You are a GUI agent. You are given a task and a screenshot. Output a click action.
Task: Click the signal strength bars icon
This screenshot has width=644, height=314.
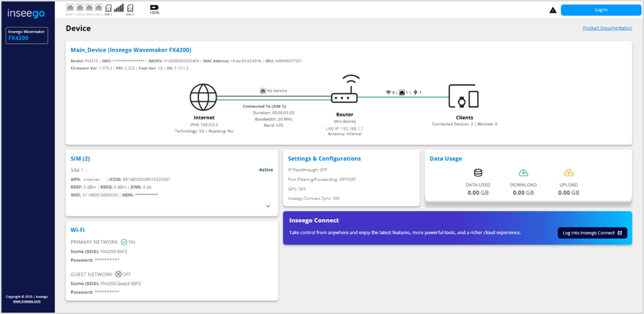tap(119, 8)
